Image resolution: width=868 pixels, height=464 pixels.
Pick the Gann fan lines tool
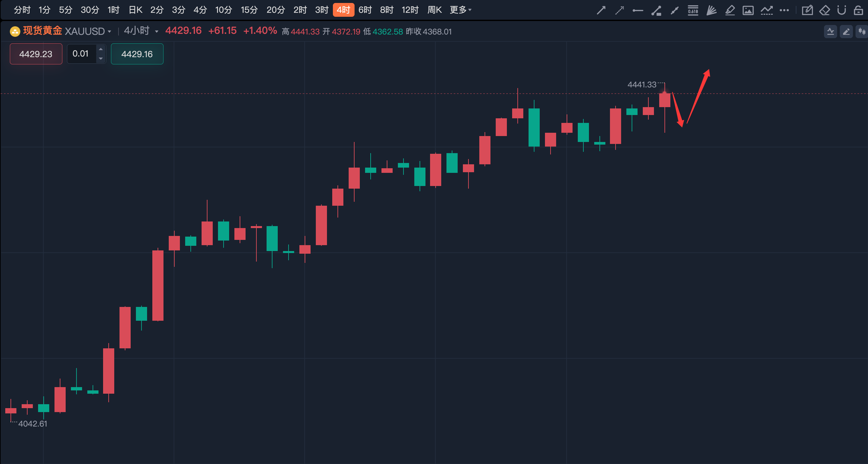pyautogui.click(x=711, y=11)
